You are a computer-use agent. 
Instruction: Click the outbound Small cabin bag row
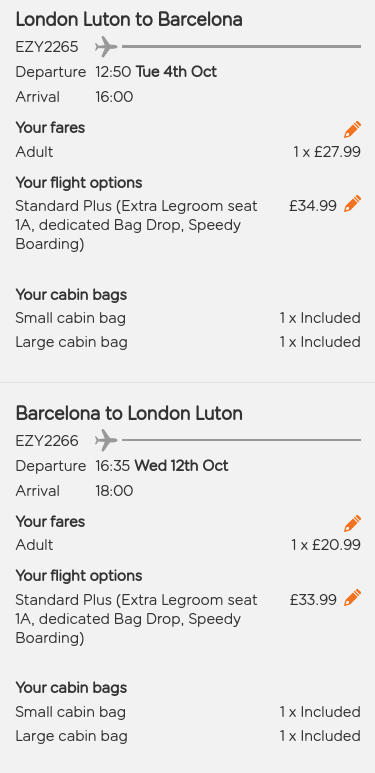tap(188, 318)
